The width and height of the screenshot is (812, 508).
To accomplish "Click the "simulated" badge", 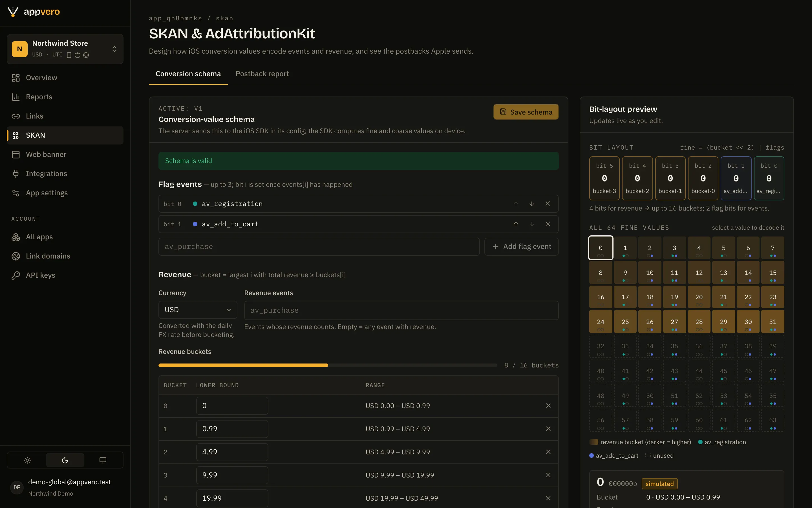I will [659, 484].
